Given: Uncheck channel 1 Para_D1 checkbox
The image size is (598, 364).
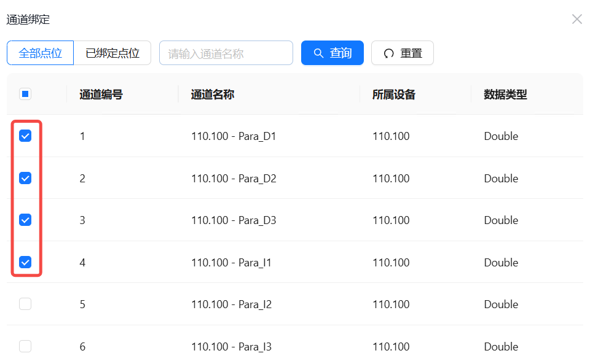Looking at the screenshot, I should (x=25, y=136).
